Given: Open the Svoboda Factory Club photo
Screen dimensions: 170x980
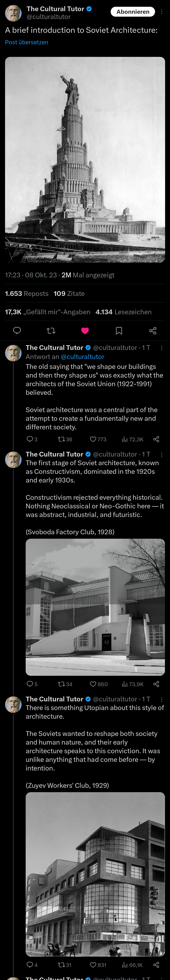Looking at the screenshot, I should coord(95,607).
